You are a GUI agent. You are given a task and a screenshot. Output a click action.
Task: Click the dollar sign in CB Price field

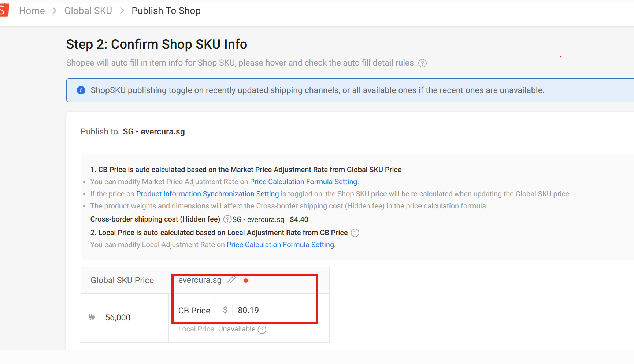225,310
